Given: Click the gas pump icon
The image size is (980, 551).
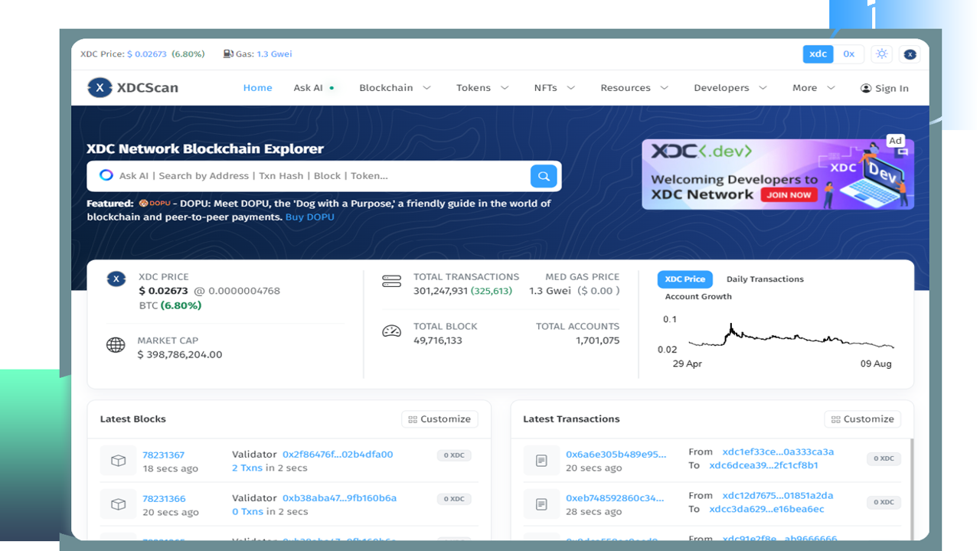Looking at the screenshot, I should [228, 54].
